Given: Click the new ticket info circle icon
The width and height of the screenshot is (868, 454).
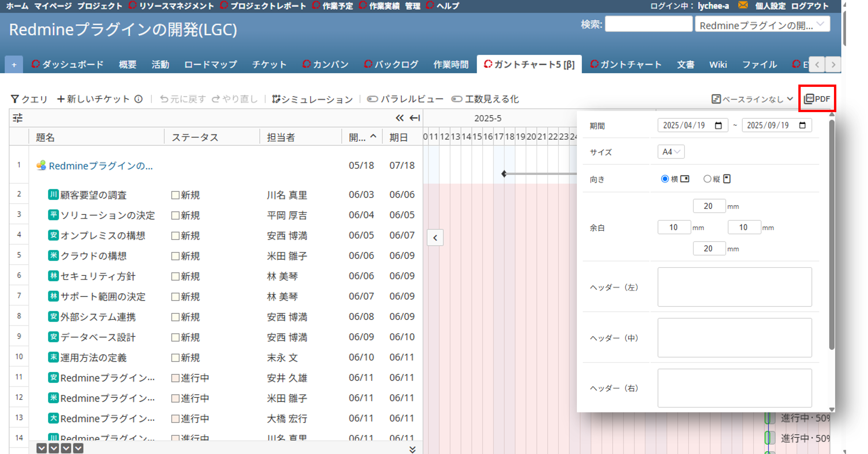Looking at the screenshot, I should [x=138, y=99].
